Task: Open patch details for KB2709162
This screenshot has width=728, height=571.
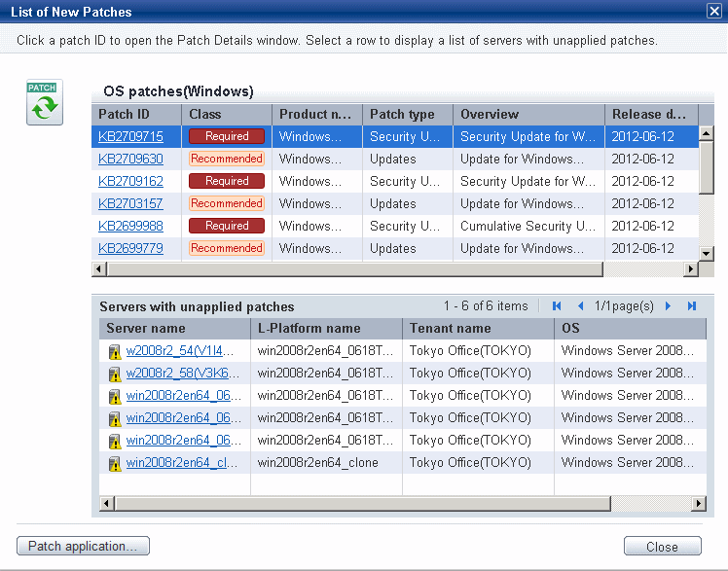Action: [x=130, y=181]
